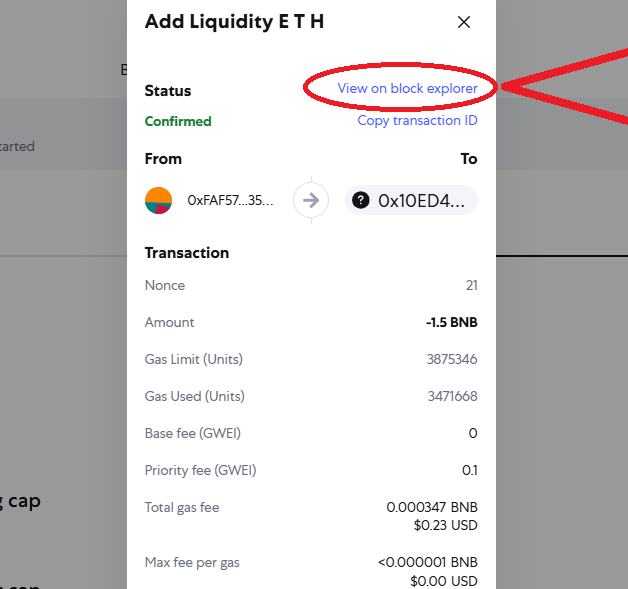Viewport: 628px width, 589px height.
Task: Click the Add Liquidity E T H title
Action: coord(234,22)
